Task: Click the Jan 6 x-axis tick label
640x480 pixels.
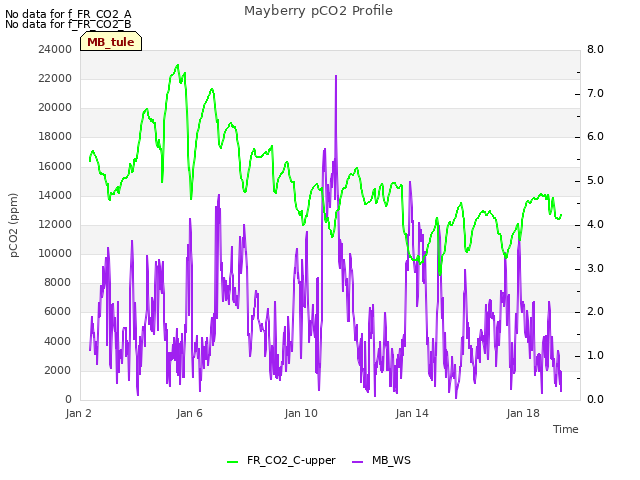Action: point(189,413)
